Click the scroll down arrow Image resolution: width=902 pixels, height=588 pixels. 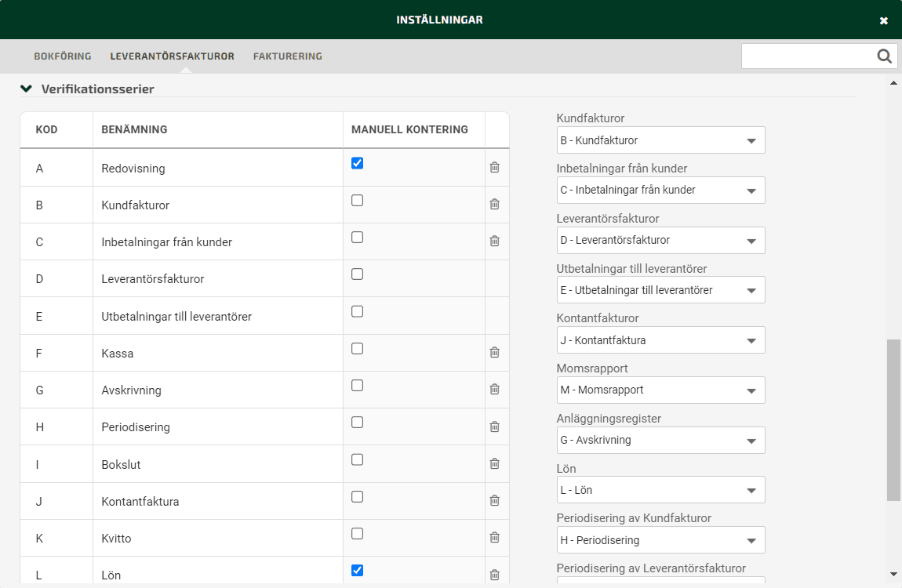coord(893,574)
